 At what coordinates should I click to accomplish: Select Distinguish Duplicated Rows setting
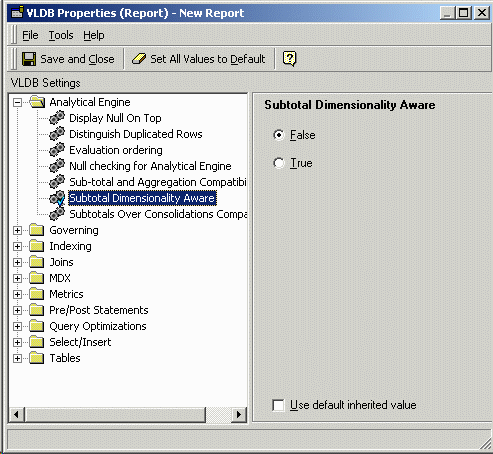point(136,134)
